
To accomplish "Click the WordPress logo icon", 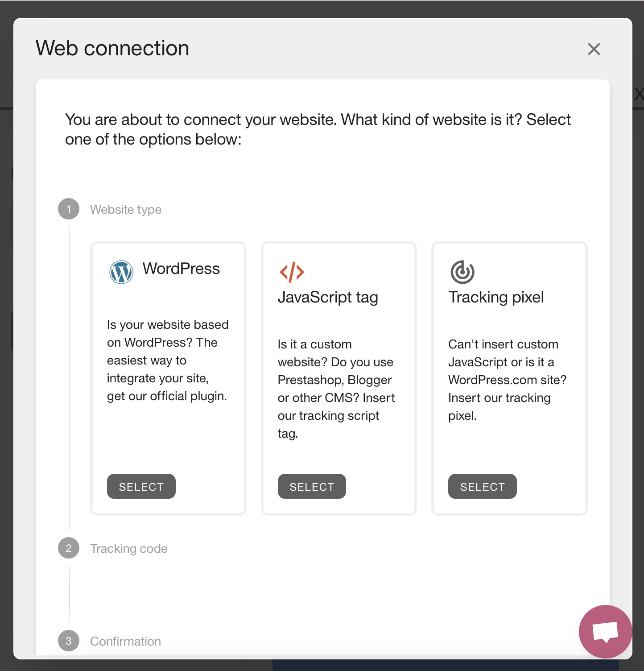I will pyautogui.click(x=121, y=272).
